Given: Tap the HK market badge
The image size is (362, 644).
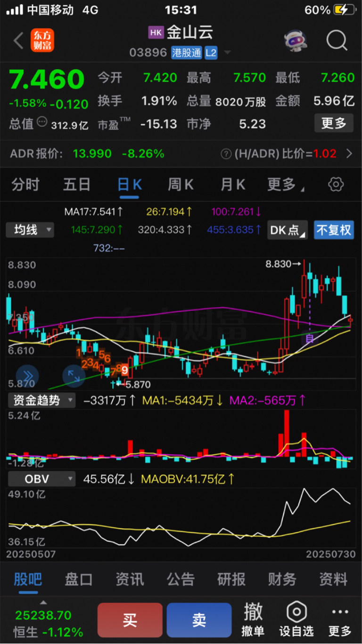Looking at the screenshot, I should coord(156,32).
